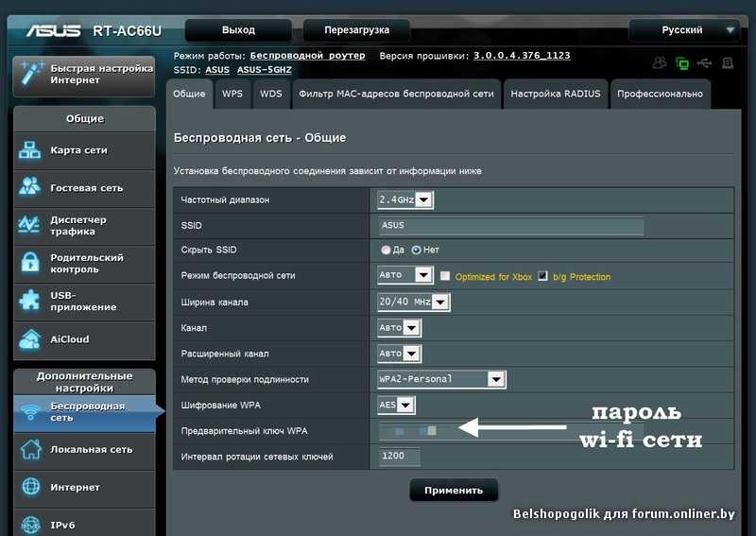The width and height of the screenshot is (756, 536).
Task: Open Quick Internet Setup wizard icon
Action: coord(30,76)
